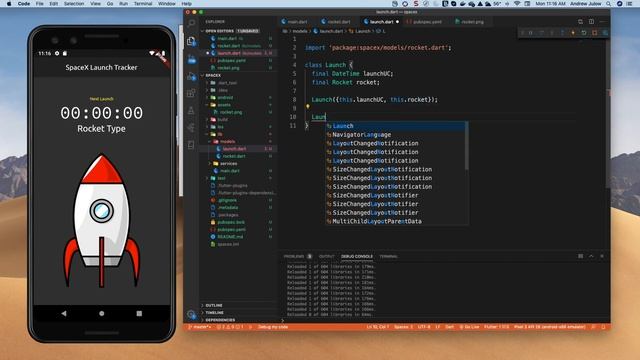Image resolution: width=640 pixels, height=360 pixels.
Task: Maximize the bottom panel with the chevron icon
Action: pyautogui.click(x=591, y=256)
